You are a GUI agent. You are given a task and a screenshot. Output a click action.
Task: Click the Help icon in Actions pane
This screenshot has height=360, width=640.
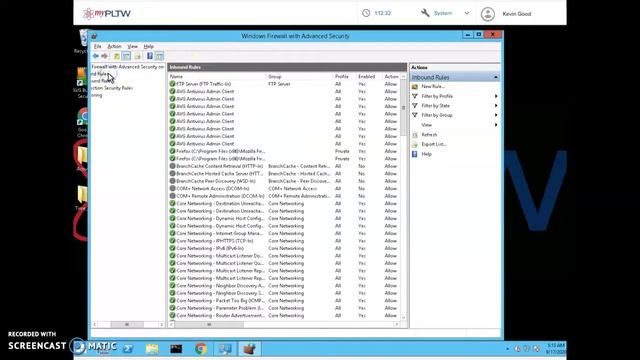click(x=415, y=154)
